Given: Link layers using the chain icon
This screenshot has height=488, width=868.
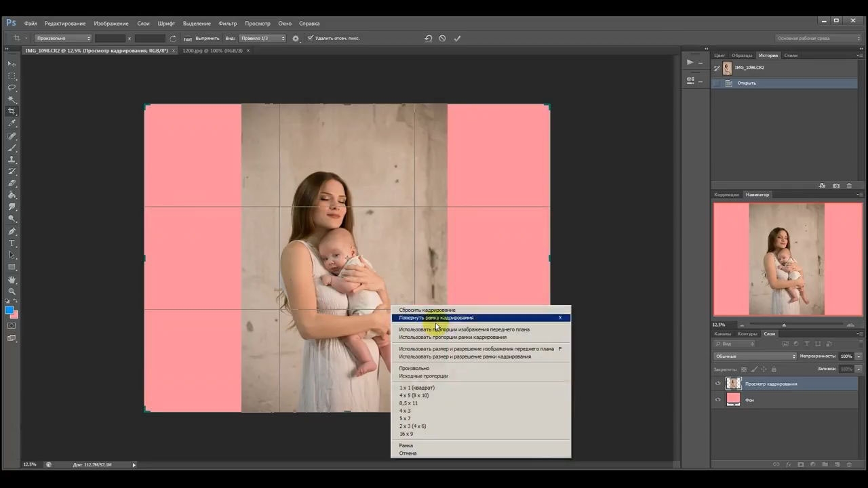Looking at the screenshot, I should coord(776,465).
